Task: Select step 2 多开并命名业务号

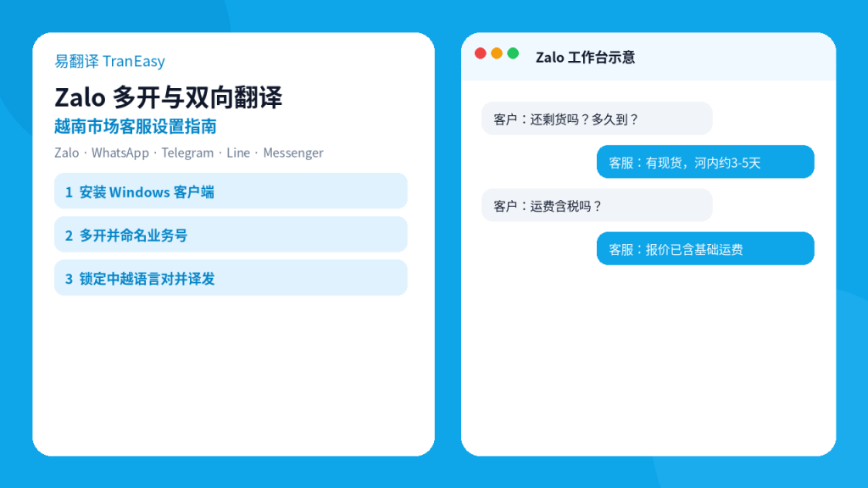Action: coord(231,234)
